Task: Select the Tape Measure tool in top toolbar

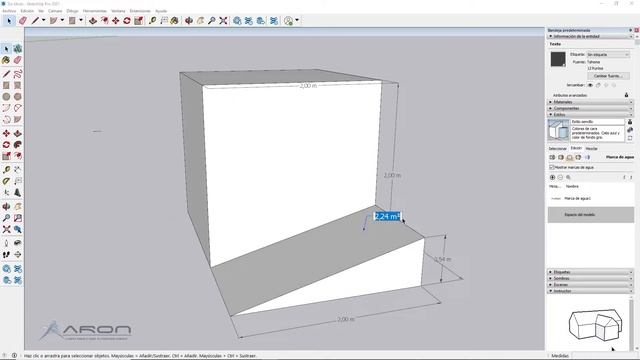Action: pos(152,20)
